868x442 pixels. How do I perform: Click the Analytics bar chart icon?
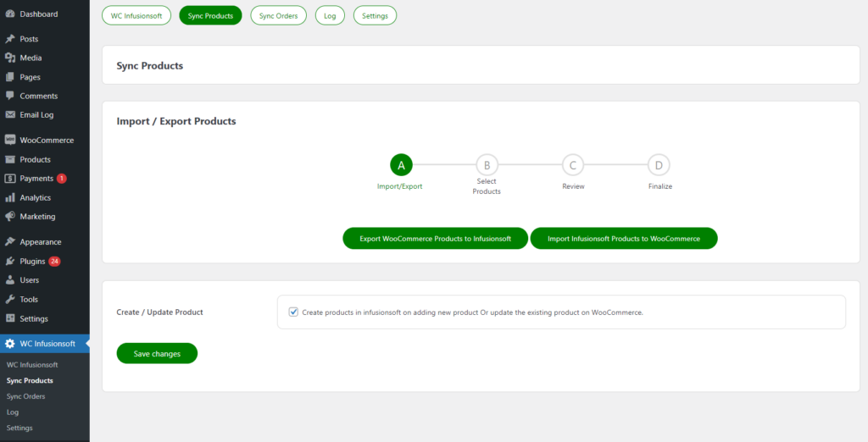pyautogui.click(x=10, y=197)
